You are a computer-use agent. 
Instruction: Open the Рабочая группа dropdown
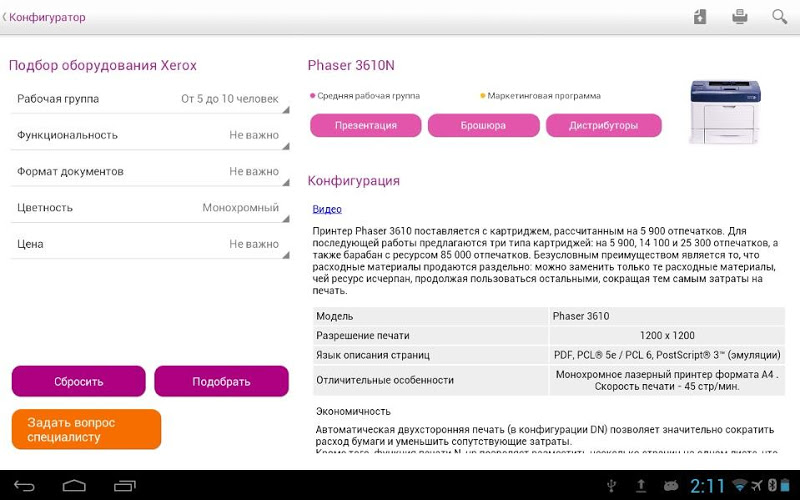149,99
